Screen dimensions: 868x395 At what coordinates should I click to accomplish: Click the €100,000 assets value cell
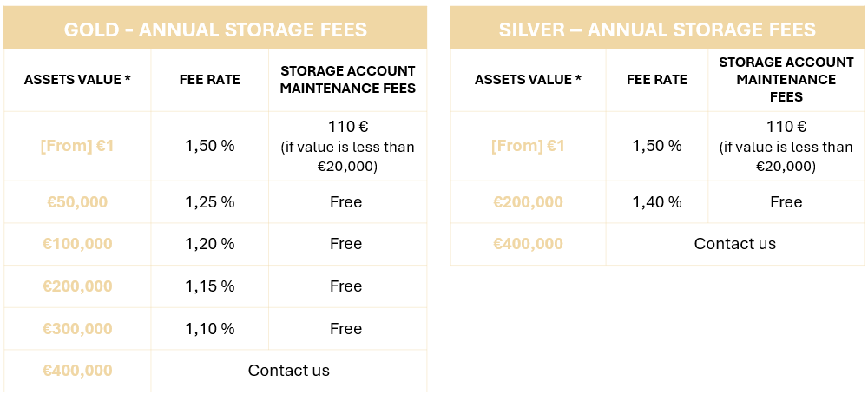[x=77, y=244]
